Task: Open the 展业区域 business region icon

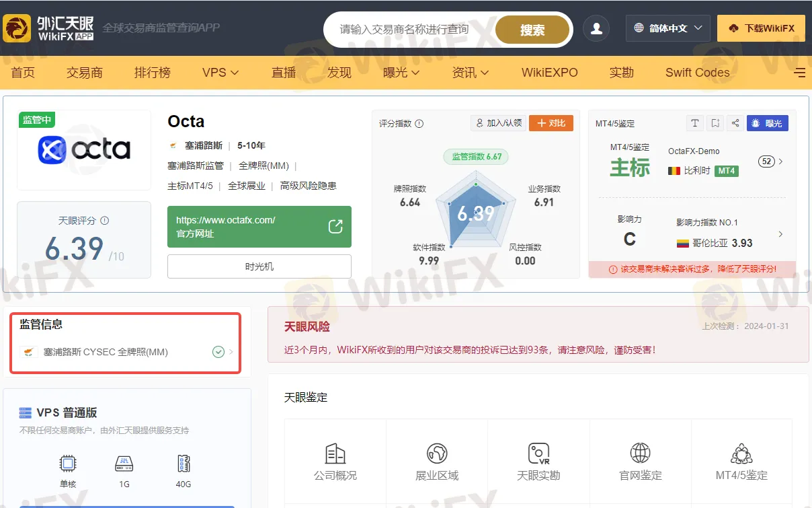Action: click(437, 453)
